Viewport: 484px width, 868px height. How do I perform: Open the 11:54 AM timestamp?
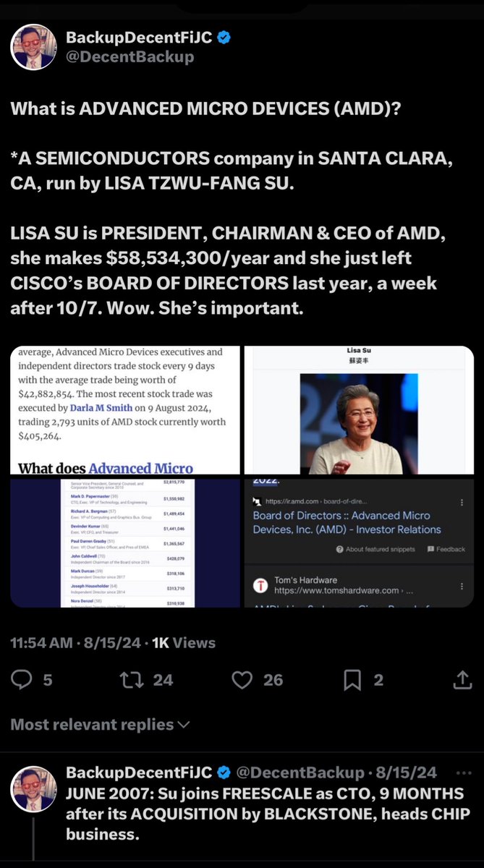(x=43, y=642)
